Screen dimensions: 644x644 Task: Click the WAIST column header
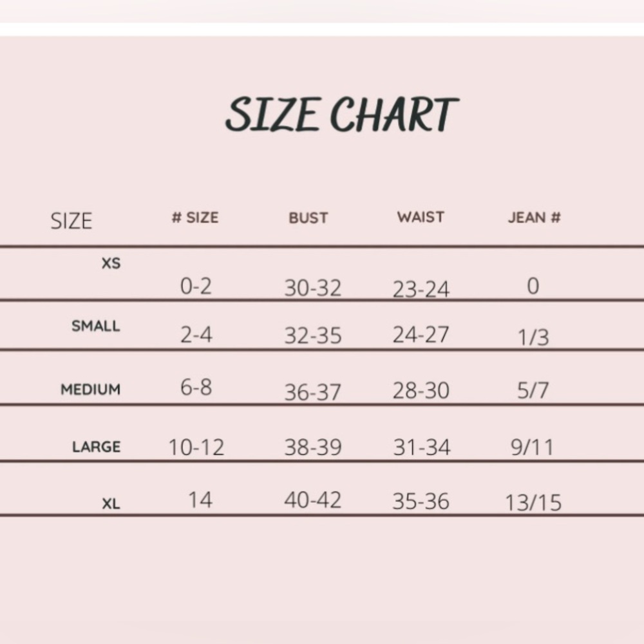pyautogui.click(x=421, y=217)
